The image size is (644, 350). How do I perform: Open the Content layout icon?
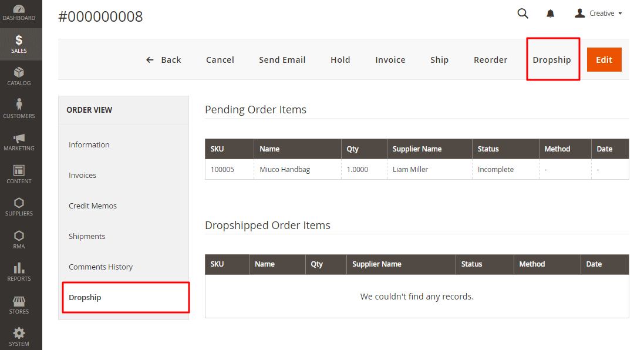19,171
